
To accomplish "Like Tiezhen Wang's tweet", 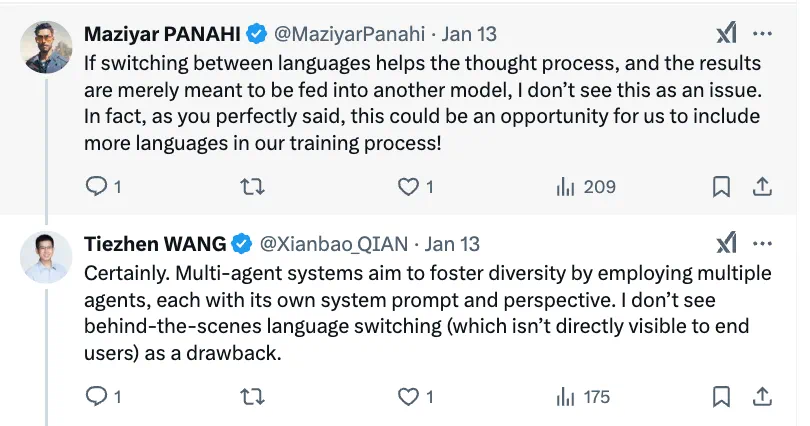I will tap(409, 397).
